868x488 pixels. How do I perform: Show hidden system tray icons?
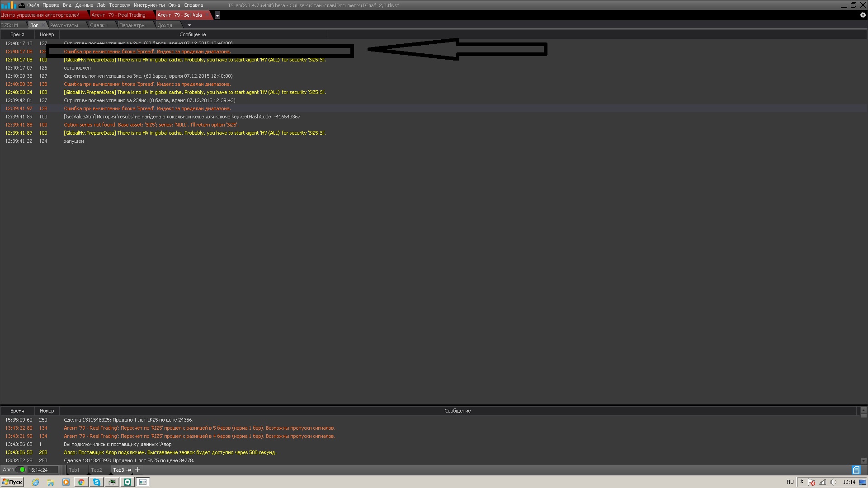point(802,482)
